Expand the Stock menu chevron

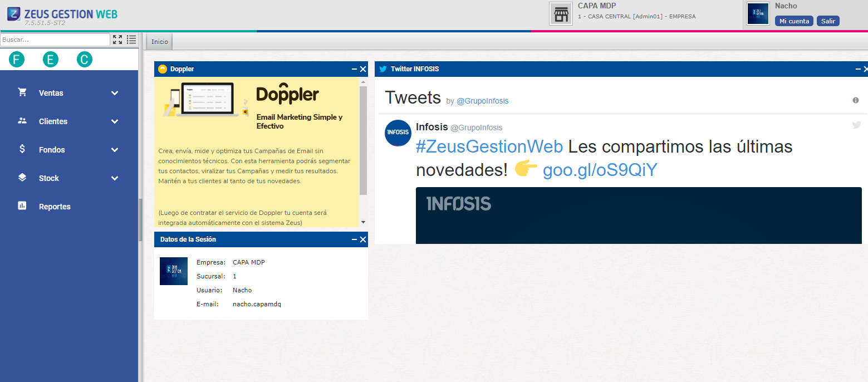click(115, 178)
